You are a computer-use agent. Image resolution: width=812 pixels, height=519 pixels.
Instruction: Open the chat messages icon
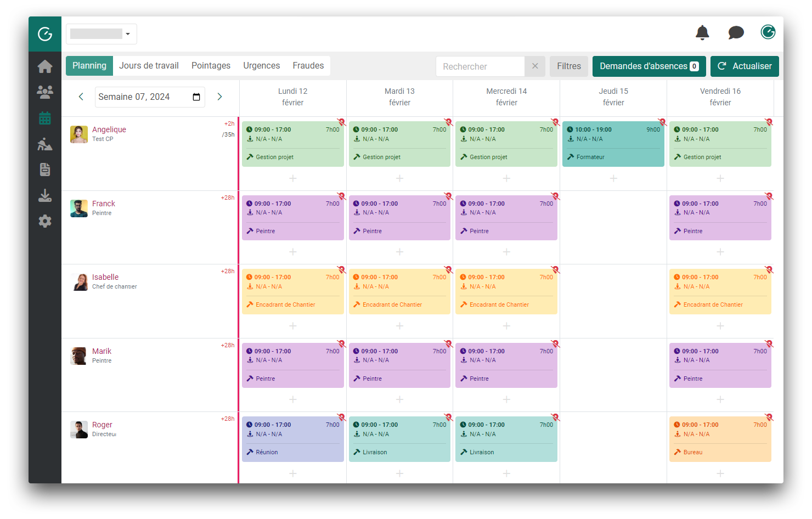click(736, 33)
